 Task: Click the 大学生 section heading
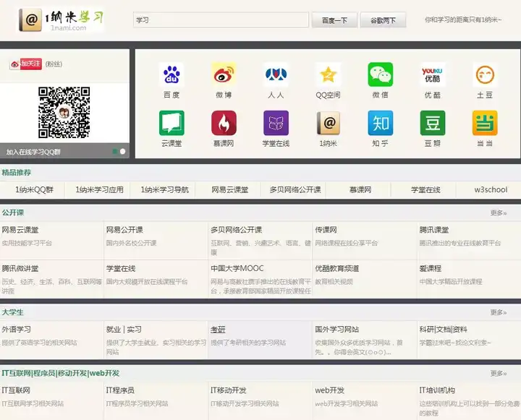click(12, 312)
